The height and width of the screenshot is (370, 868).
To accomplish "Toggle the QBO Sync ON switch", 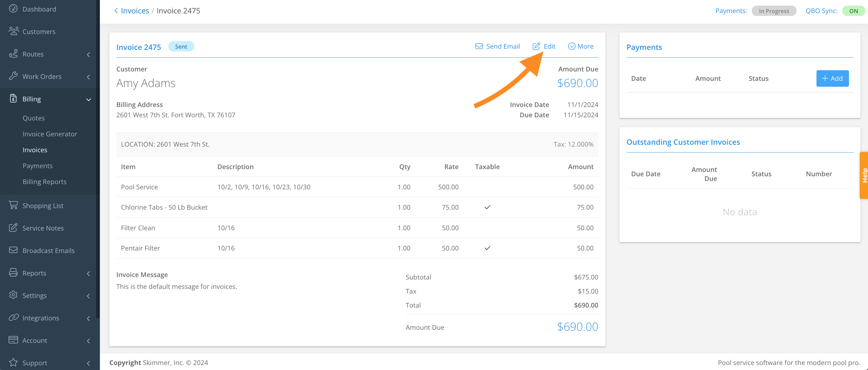I will coord(854,11).
